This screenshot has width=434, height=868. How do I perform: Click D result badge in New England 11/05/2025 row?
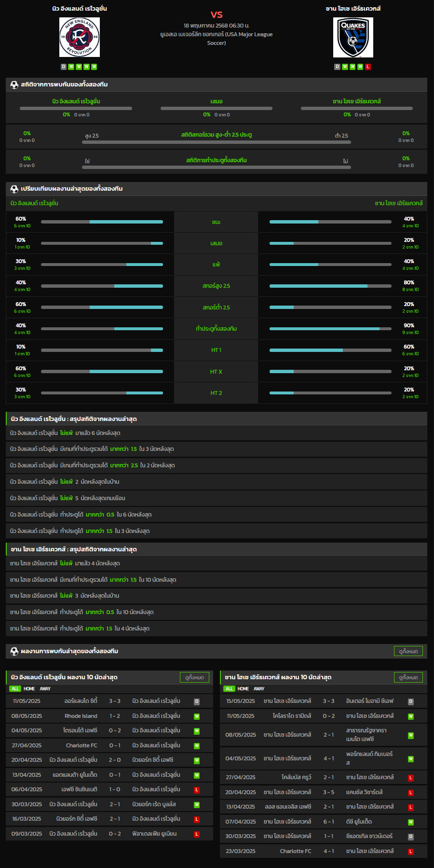click(197, 701)
